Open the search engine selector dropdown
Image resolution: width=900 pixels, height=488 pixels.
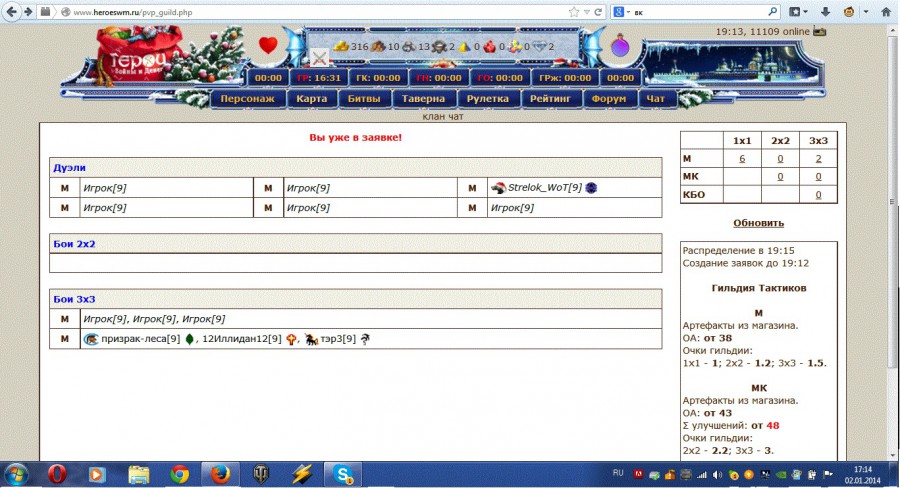[x=625, y=12]
